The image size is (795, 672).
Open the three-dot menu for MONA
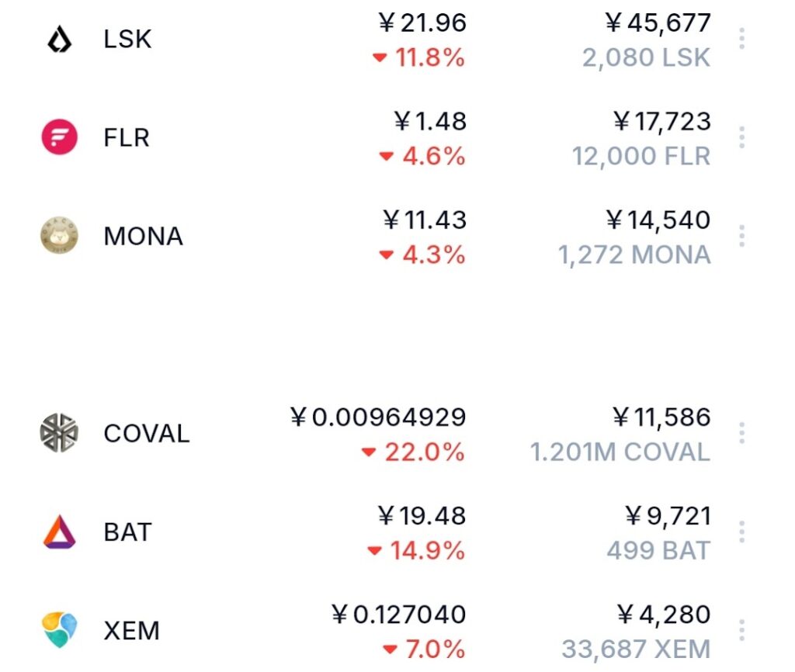point(741,236)
